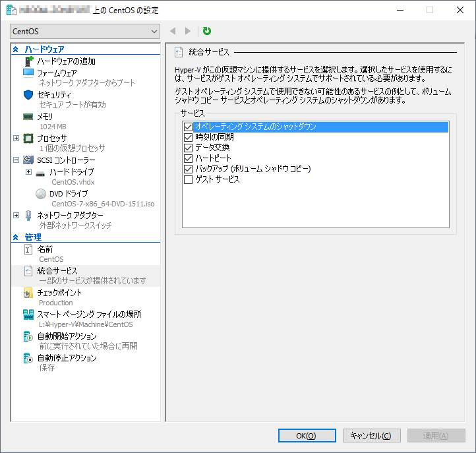
Task: Expand the ネットワーク アダプター tree node
Action: point(16,215)
